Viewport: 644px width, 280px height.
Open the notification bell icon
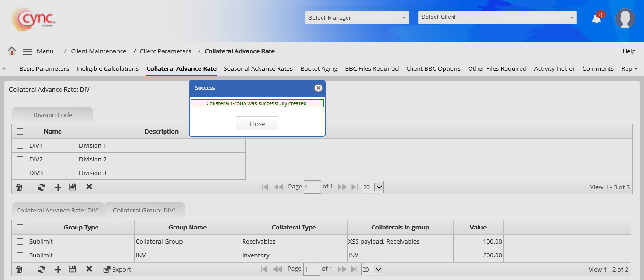click(x=597, y=18)
